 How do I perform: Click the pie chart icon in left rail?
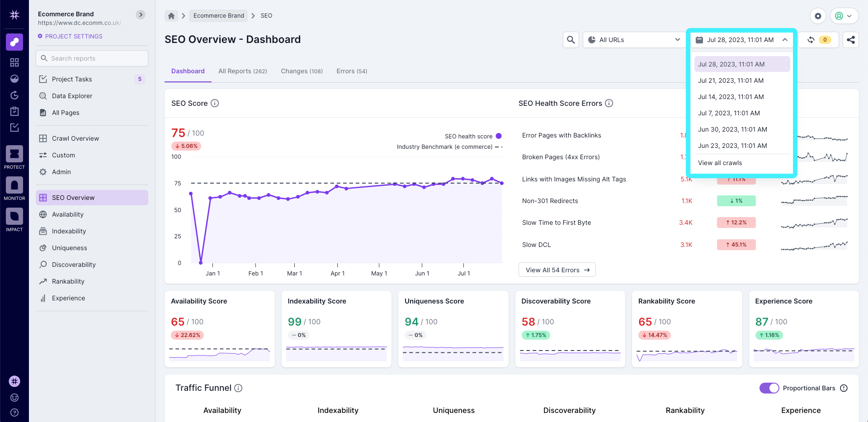pyautogui.click(x=14, y=79)
